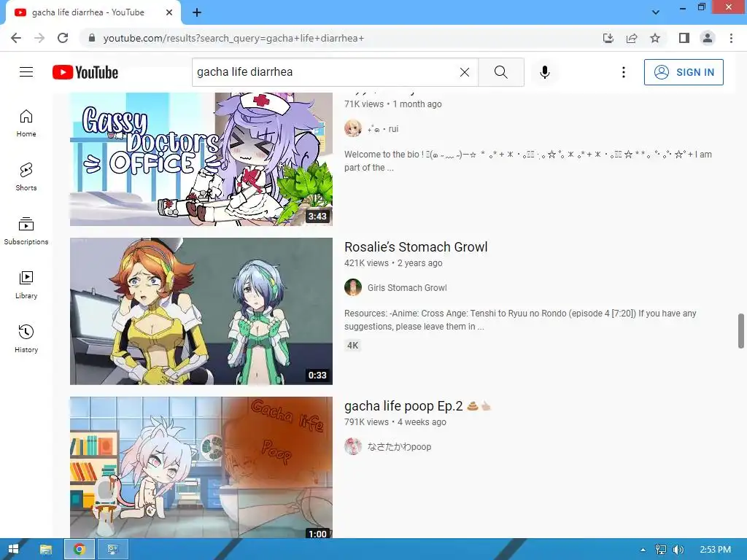The width and height of the screenshot is (747, 560).
Task: Click '71K views' text
Action: click(364, 104)
